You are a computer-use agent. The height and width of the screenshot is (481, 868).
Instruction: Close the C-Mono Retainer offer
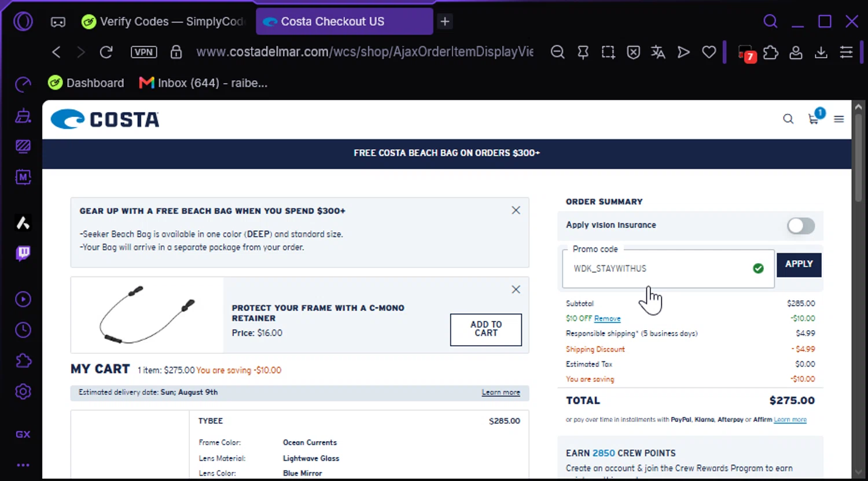tap(516, 290)
